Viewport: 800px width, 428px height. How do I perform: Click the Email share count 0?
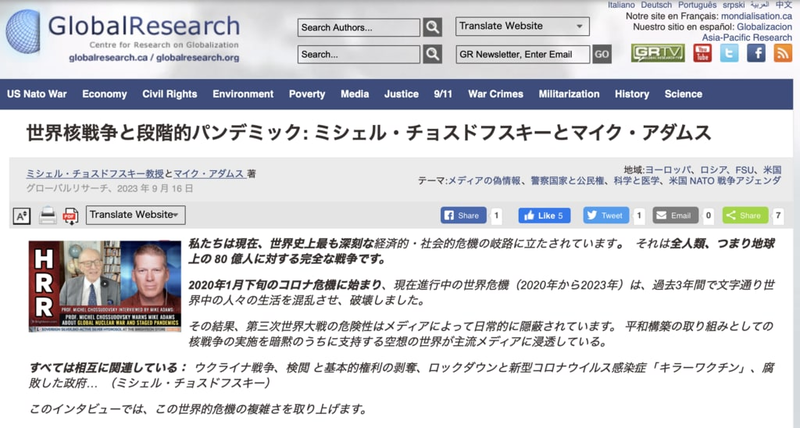point(708,216)
